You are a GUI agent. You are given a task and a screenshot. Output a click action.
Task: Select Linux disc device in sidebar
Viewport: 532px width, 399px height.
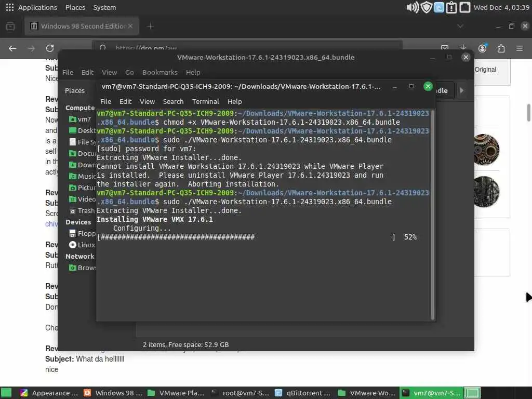coord(82,245)
